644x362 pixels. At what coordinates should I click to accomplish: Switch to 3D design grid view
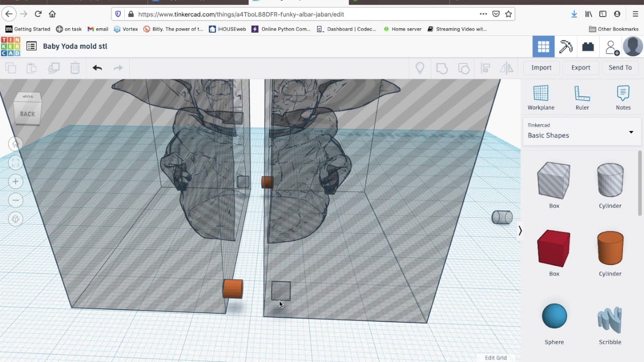click(543, 47)
